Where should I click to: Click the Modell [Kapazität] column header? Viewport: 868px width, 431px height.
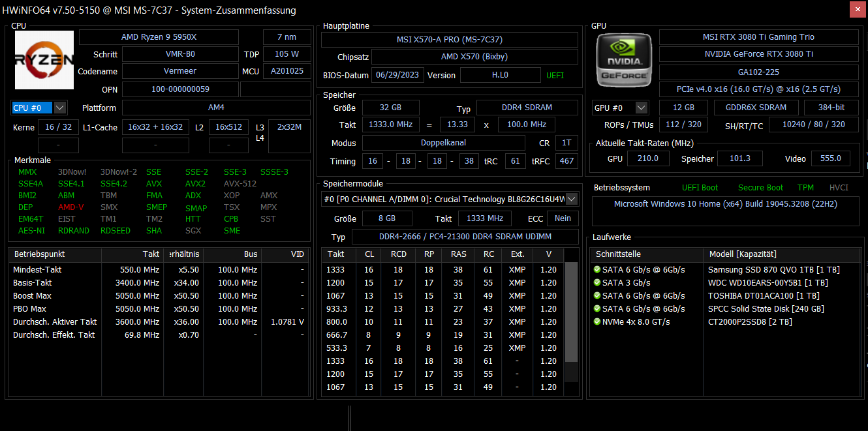[783, 254]
